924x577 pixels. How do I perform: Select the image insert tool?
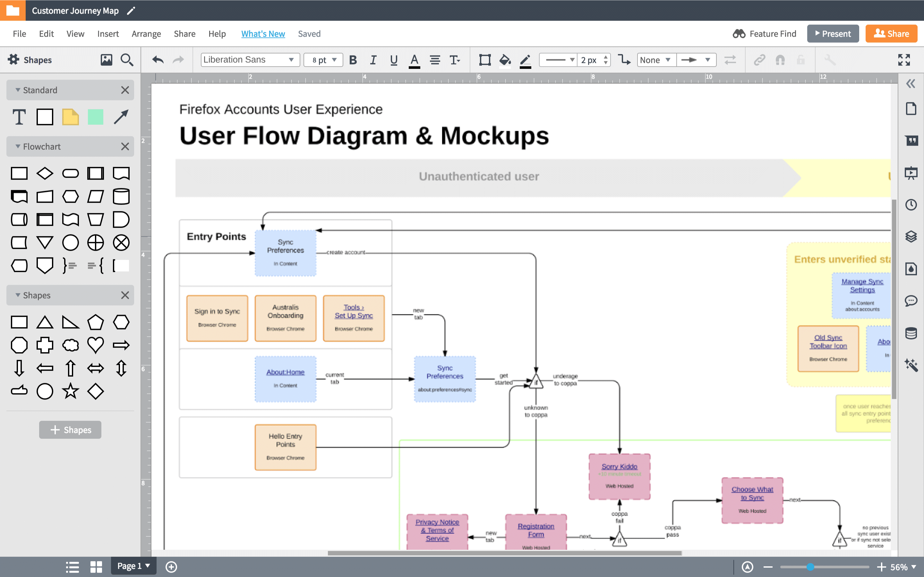(107, 59)
